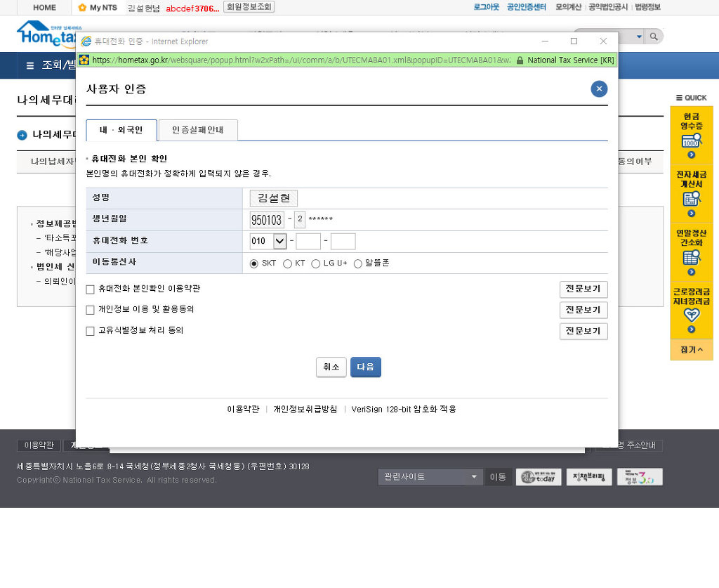Click the QUICK menu header

[692, 98]
